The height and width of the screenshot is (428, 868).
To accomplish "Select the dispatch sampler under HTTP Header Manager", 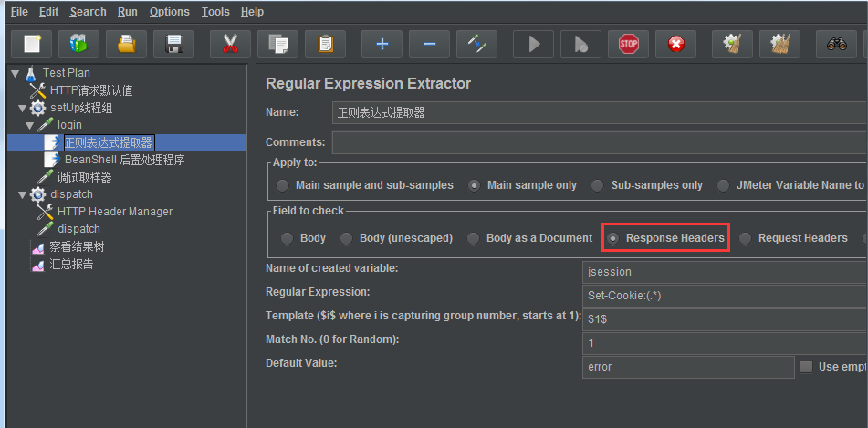I will pyautogui.click(x=78, y=229).
